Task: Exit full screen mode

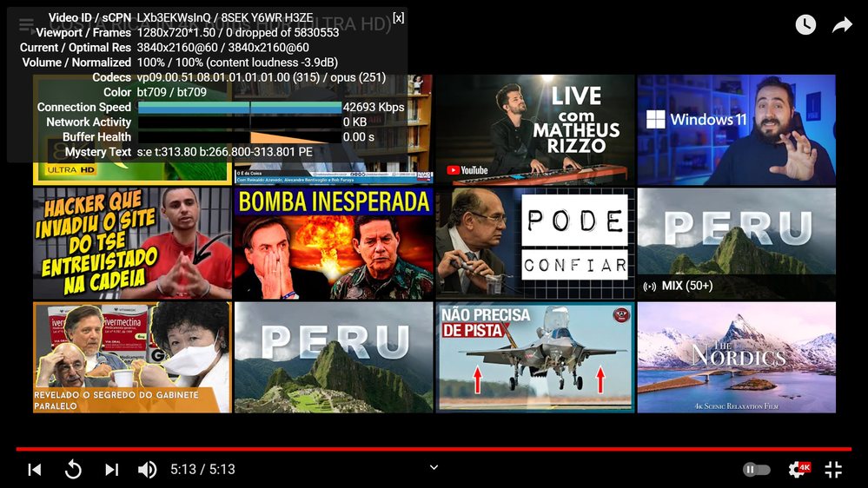Action: click(833, 470)
